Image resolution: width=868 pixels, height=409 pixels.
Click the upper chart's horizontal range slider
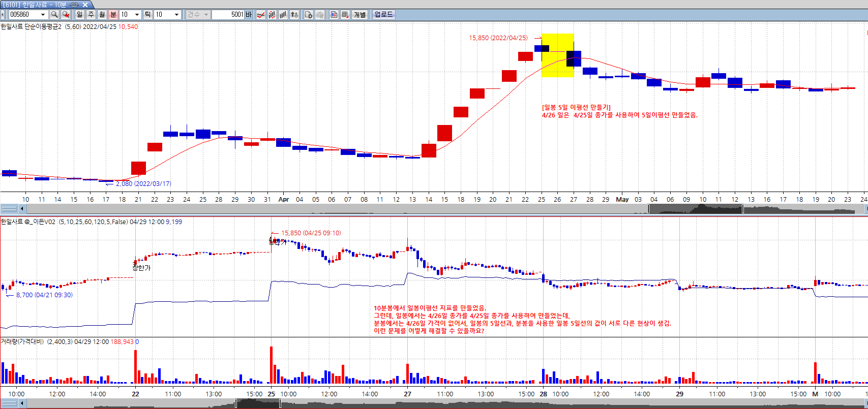click(695, 209)
